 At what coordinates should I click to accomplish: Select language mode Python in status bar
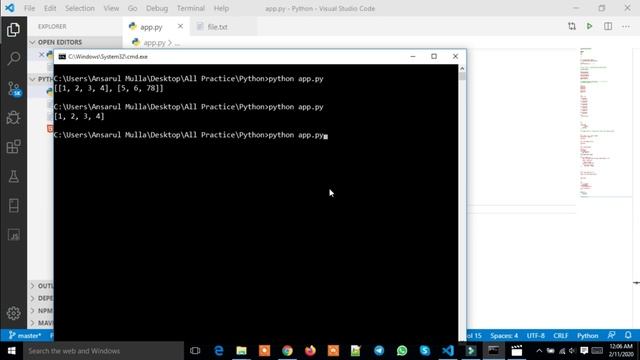click(x=587, y=336)
